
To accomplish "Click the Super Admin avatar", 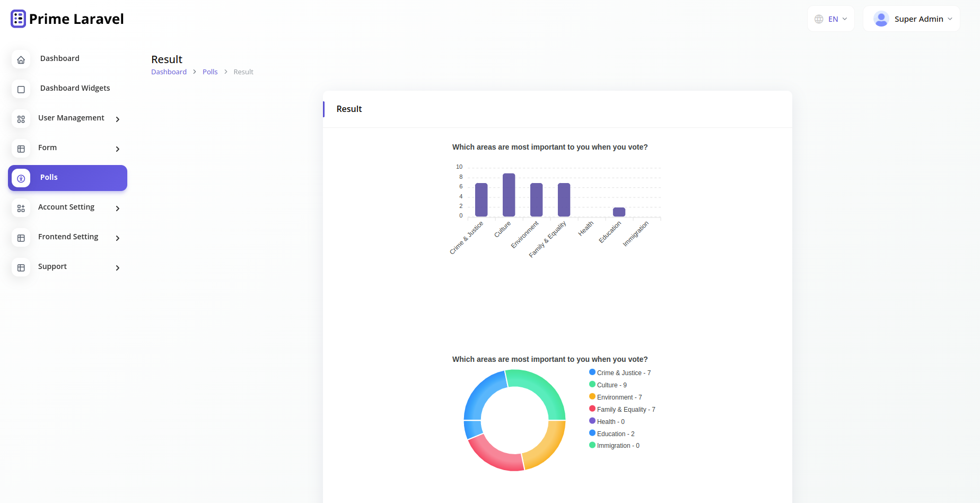I will (881, 19).
